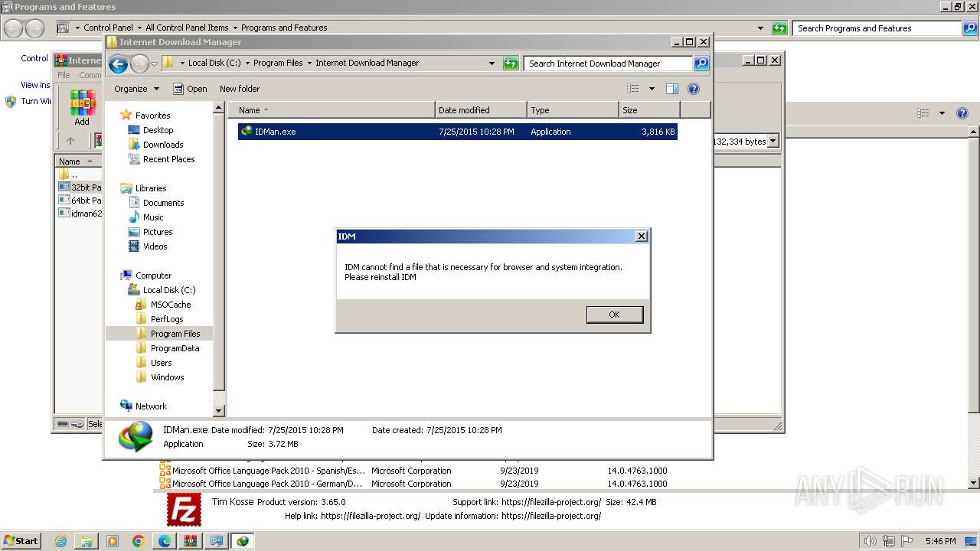Viewport: 980px width, 551px height.
Task: Open the Pictures library
Action: click(158, 232)
